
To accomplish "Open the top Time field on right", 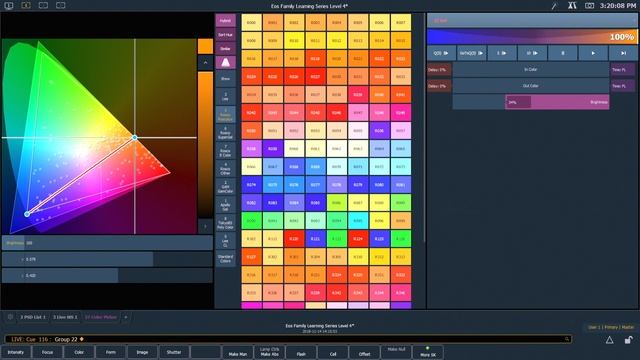I will click(623, 69).
